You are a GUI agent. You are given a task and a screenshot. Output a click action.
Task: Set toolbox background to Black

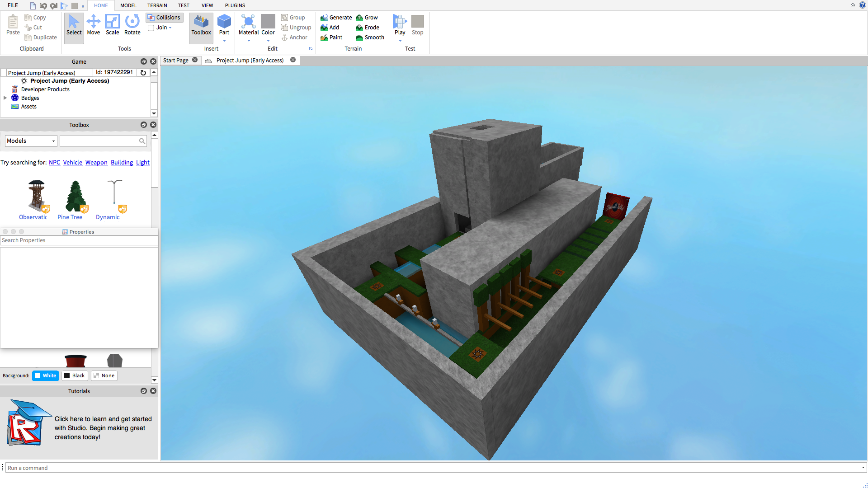(74, 375)
